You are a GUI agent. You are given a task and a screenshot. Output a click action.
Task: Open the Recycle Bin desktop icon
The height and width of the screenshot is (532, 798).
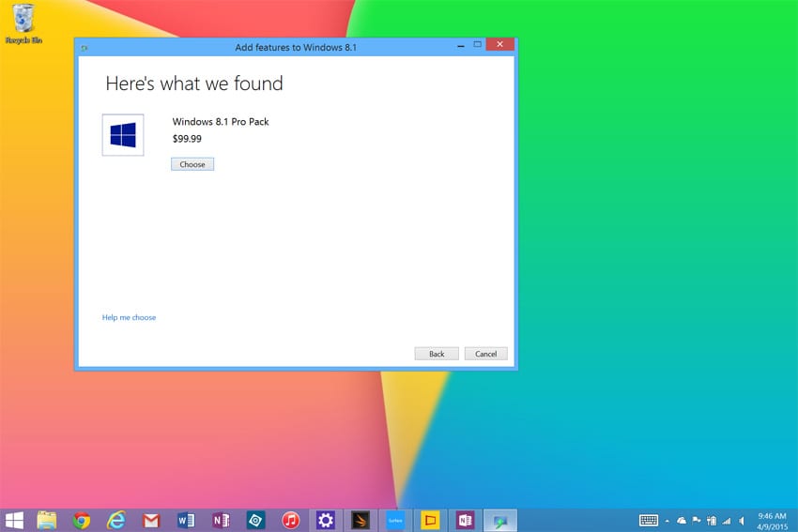tap(23, 23)
